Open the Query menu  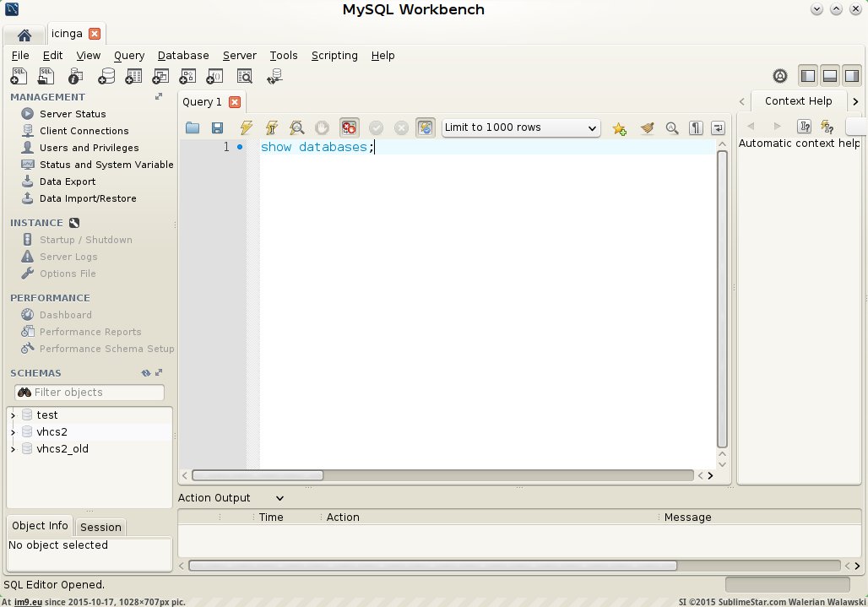pyautogui.click(x=129, y=56)
